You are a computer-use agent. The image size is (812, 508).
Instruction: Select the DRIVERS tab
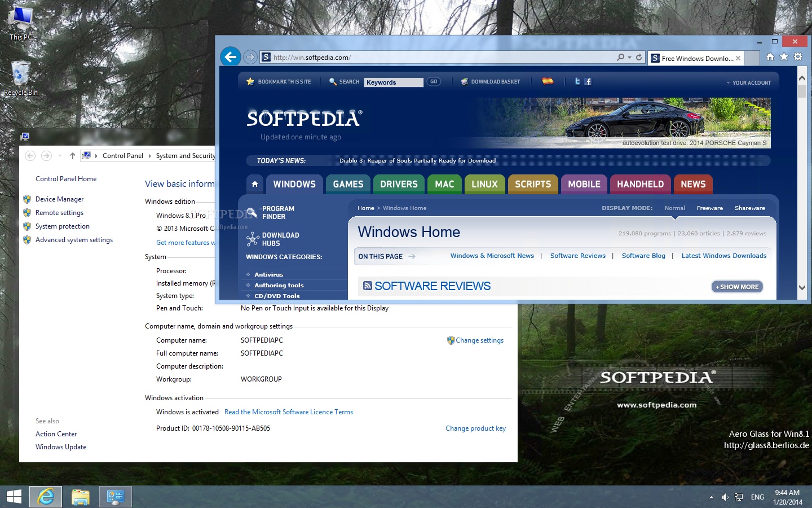tap(399, 184)
